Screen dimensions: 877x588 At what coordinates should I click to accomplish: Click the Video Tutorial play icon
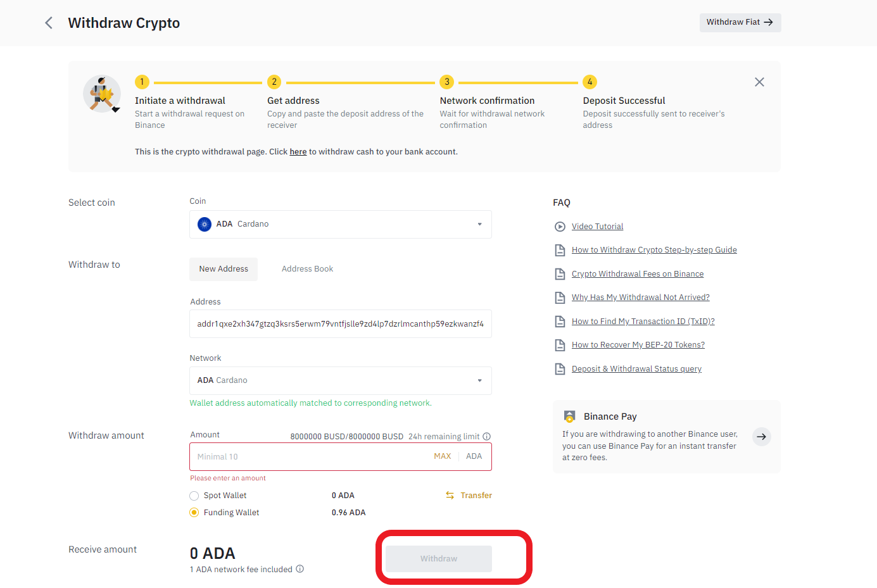coord(560,227)
